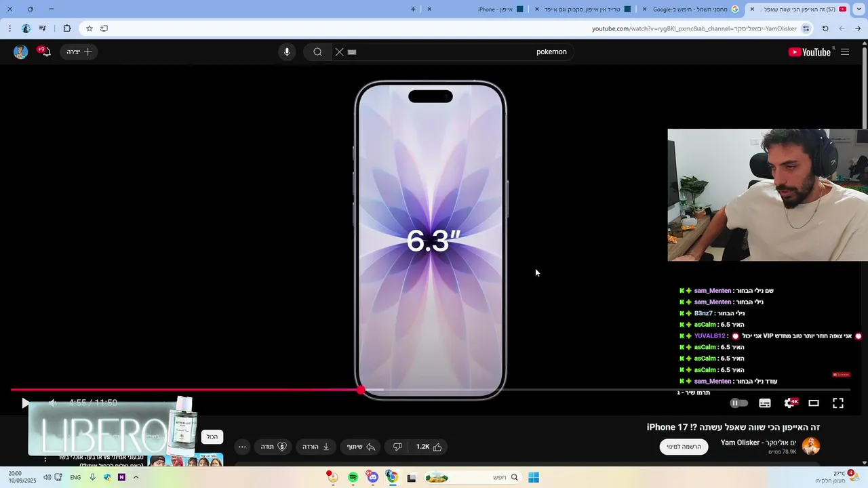Click the search magnifier button
The width and height of the screenshot is (868, 488).
(x=317, y=52)
